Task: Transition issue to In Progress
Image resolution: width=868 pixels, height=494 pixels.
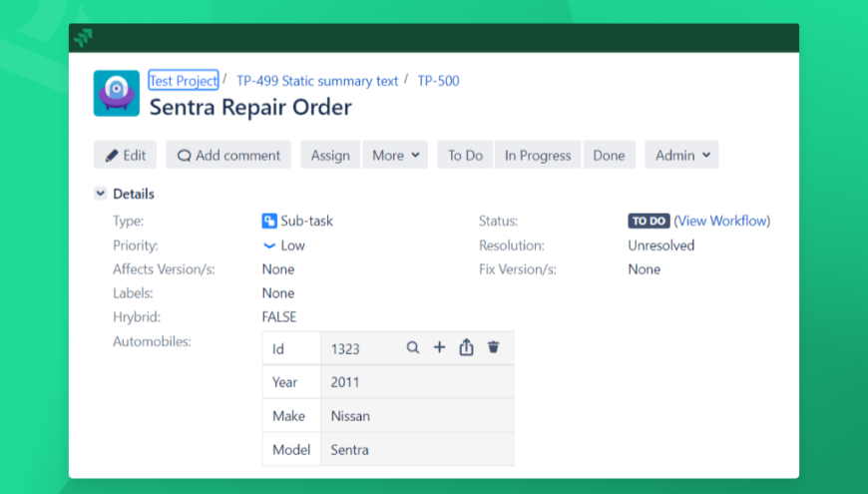Action: [538, 155]
